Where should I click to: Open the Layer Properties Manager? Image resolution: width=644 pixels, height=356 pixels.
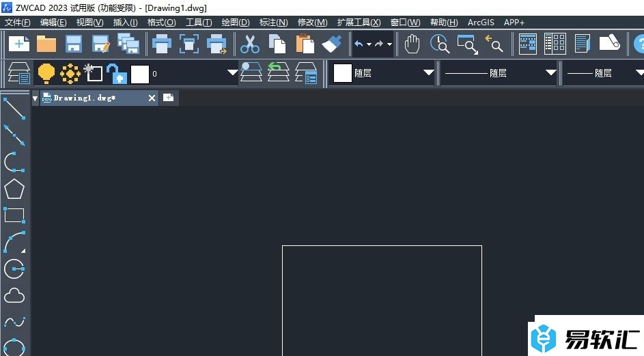pyautogui.click(x=19, y=73)
